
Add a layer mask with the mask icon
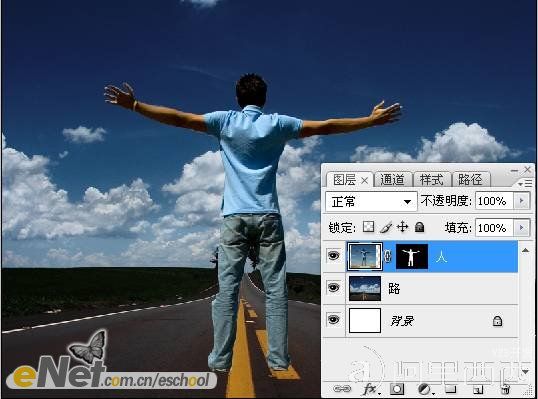click(x=397, y=389)
